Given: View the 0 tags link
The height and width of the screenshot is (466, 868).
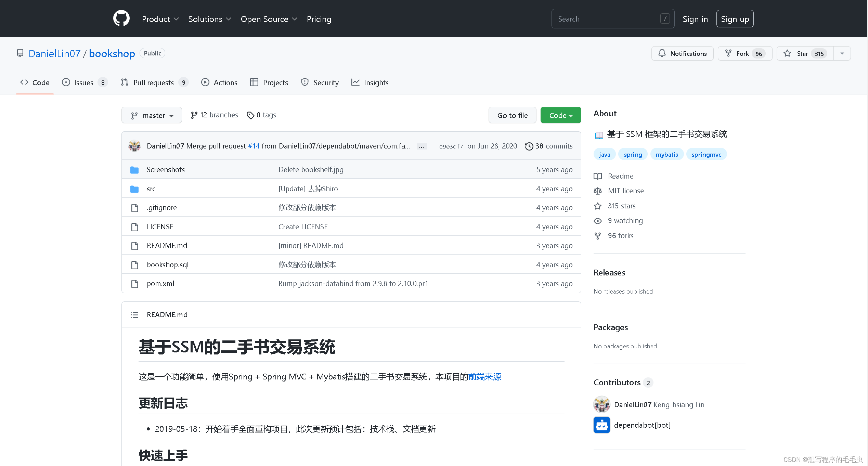Looking at the screenshot, I should pyautogui.click(x=261, y=115).
